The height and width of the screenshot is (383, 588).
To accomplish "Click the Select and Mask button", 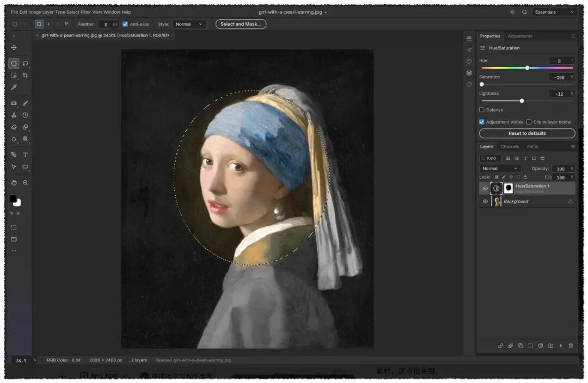I will click(x=241, y=24).
